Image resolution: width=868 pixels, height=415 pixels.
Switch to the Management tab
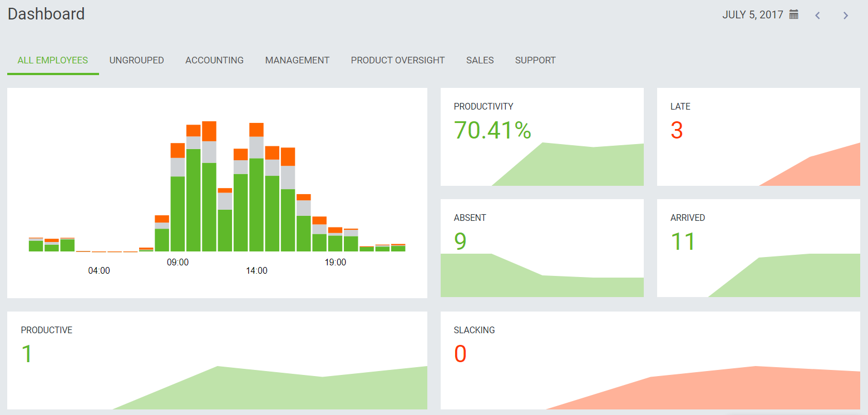coord(297,60)
